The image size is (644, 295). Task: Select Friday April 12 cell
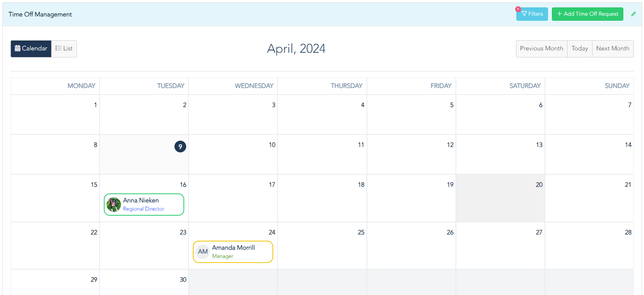click(411, 154)
